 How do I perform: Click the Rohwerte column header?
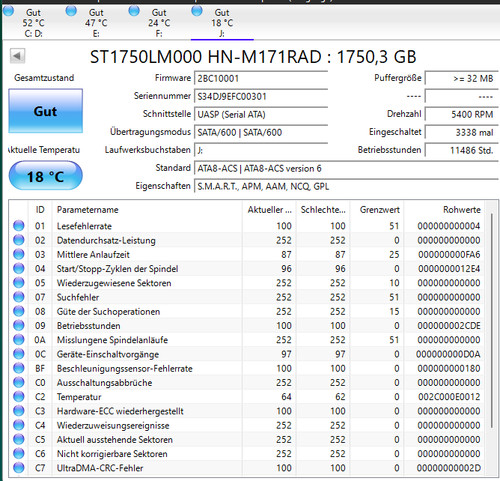(445, 210)
